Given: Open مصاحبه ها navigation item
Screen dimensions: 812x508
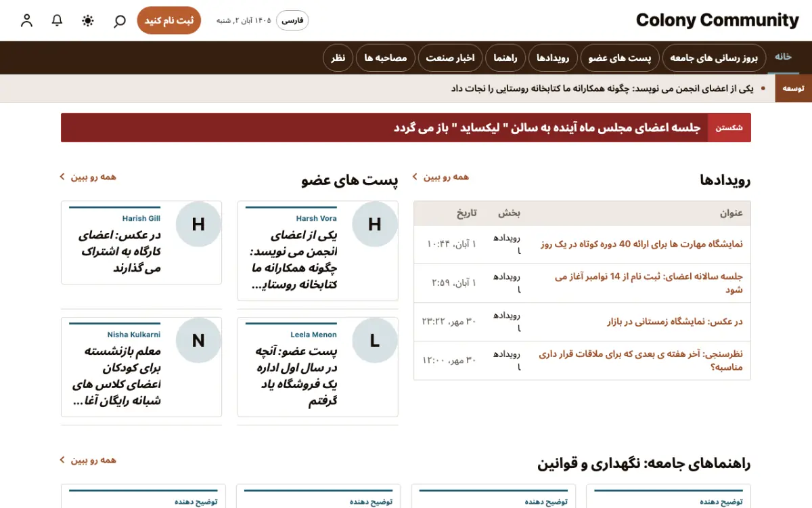Looking at the screenshot, I should 386,58.
